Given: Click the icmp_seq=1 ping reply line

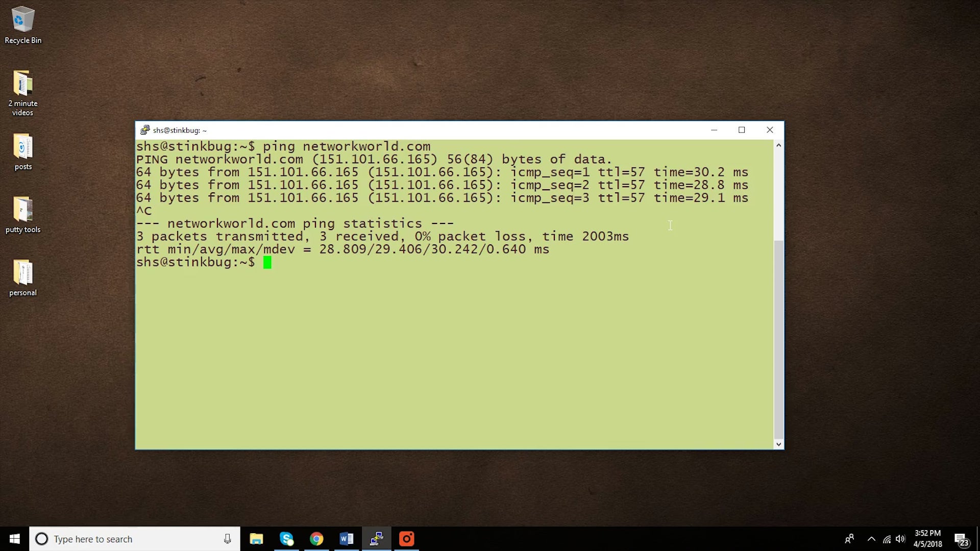Looking at the screenshot, I should [x=442, y=172].
